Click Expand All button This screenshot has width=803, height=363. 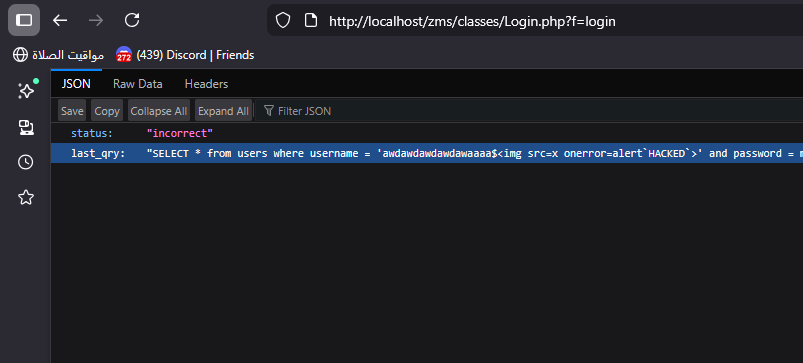pos(223,111)
